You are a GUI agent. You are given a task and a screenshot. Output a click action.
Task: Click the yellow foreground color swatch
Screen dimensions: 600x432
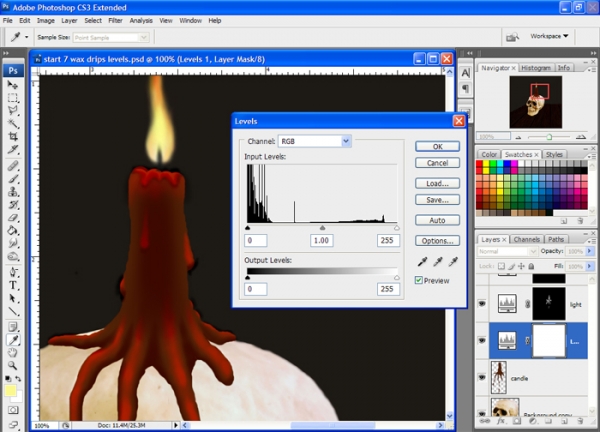tap(10, 391)
